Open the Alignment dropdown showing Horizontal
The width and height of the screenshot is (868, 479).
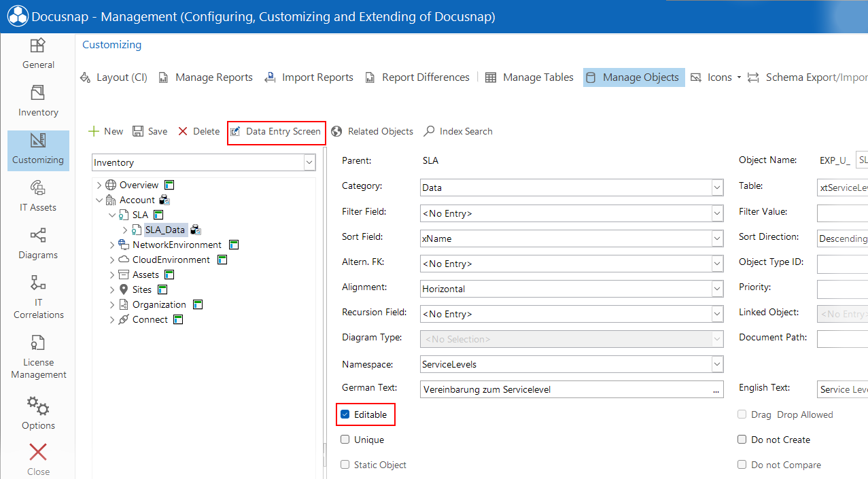click(x=717, y=289)
